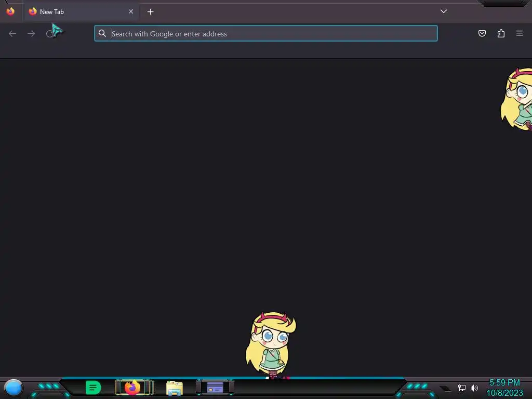The image size is (532, 399).
Task: Close the New Tab tab
Action: [x=131, y=11]
